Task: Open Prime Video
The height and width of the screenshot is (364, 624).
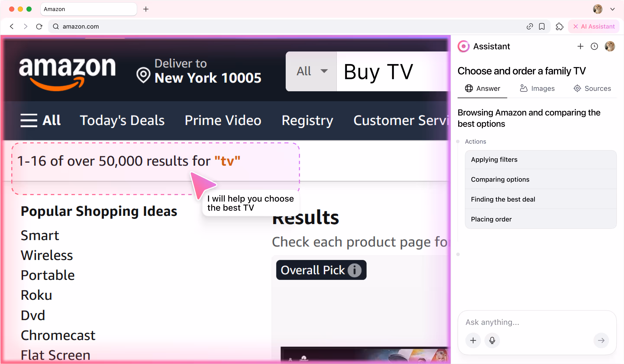Action: pyautogui.click(x=223, y=120)
